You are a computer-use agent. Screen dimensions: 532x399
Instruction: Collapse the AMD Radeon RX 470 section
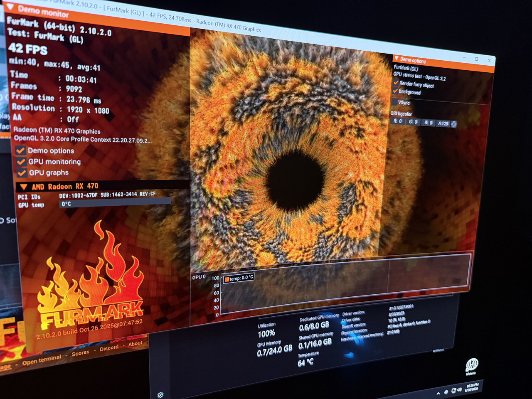click(x=24, y=187)
